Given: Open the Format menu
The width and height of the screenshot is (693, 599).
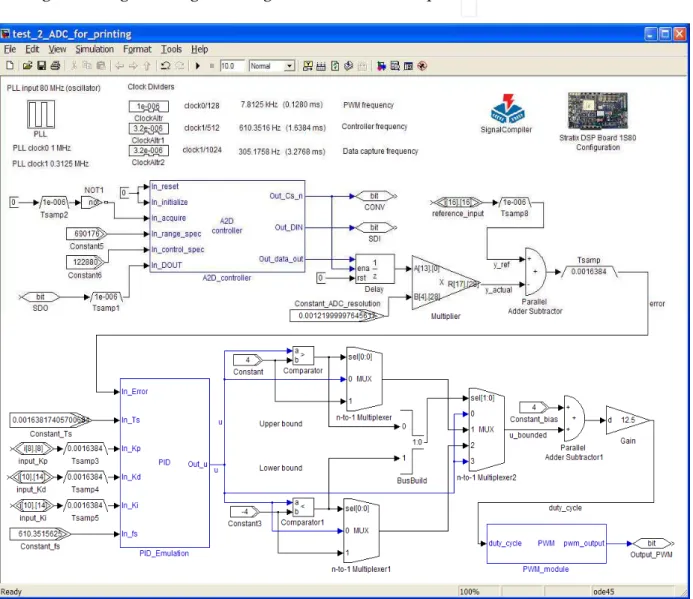Looking at the screenshot, I should coord(137,49).
